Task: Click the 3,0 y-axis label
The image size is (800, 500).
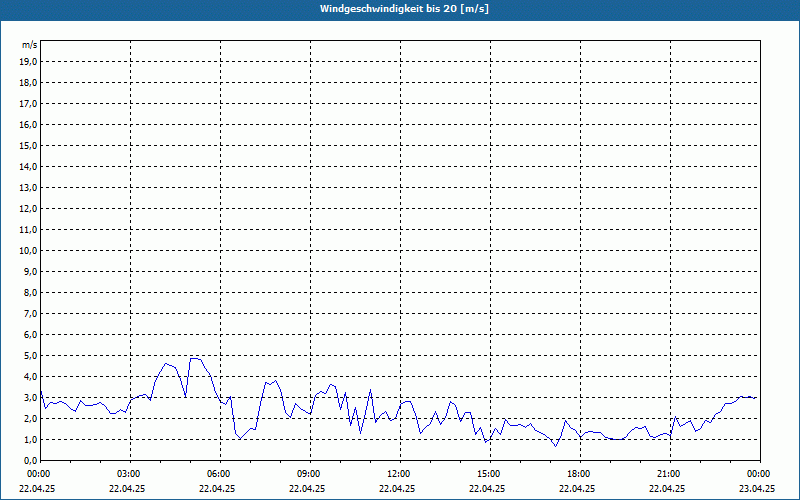Action: pos(30,397)
